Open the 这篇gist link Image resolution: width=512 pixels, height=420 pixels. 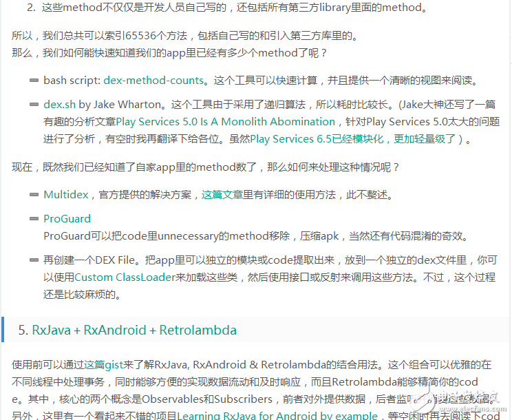point(103,364)
